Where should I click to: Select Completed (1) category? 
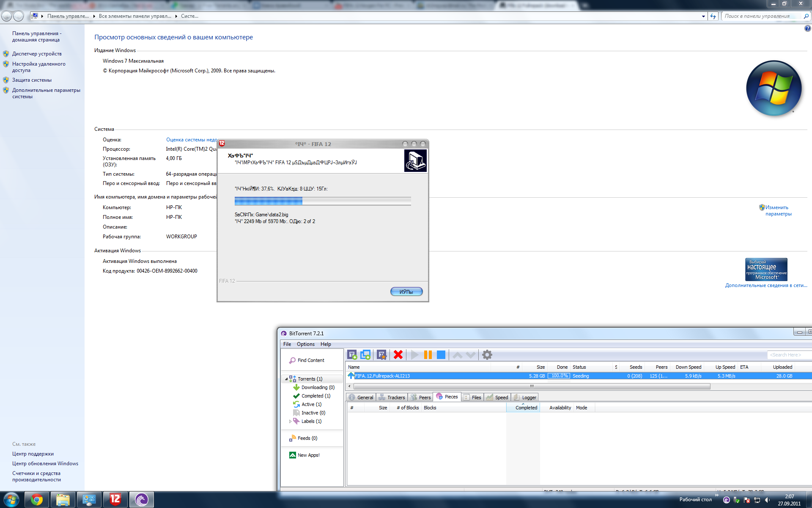[x=315, y=396]
